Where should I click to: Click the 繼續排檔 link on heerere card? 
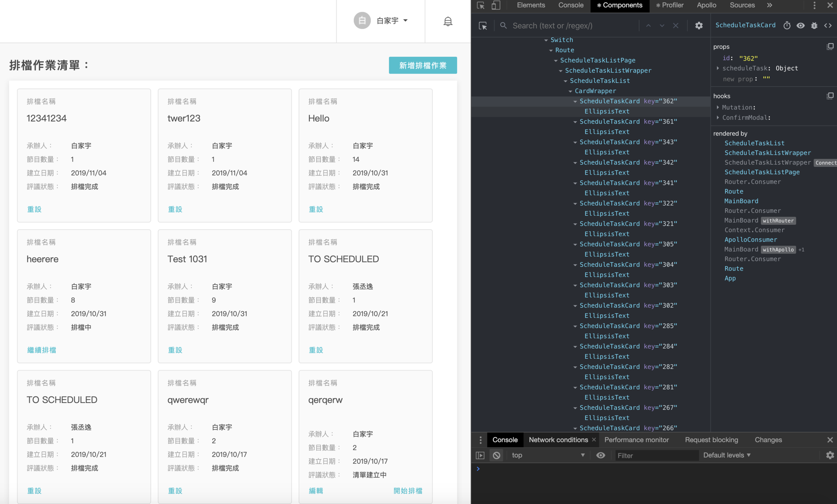pyautogui.click(x=41, y=350)
